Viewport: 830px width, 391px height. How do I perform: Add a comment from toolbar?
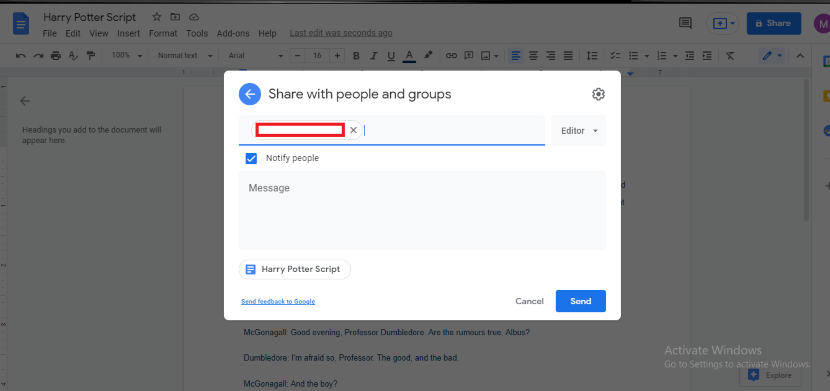click(x=468, y=56)
